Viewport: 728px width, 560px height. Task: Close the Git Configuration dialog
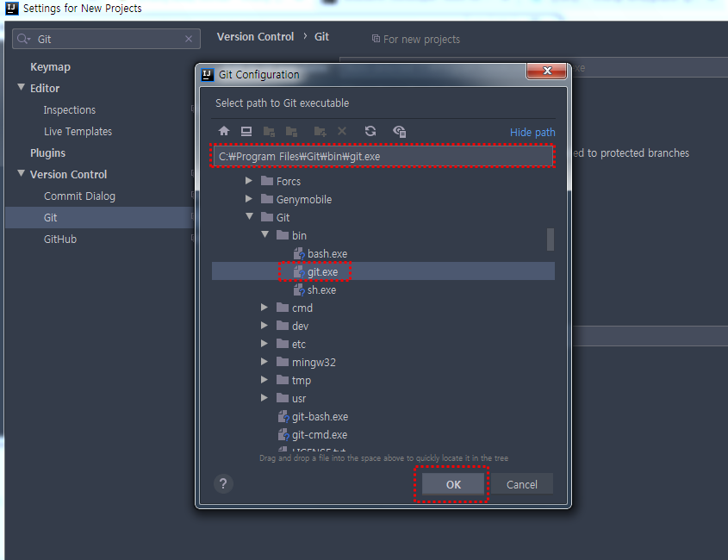tap(547, 71)
